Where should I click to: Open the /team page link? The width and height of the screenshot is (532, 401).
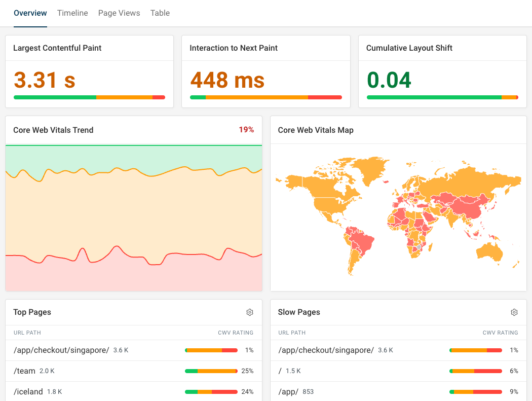pyautogui.click(x=24, y=371)
